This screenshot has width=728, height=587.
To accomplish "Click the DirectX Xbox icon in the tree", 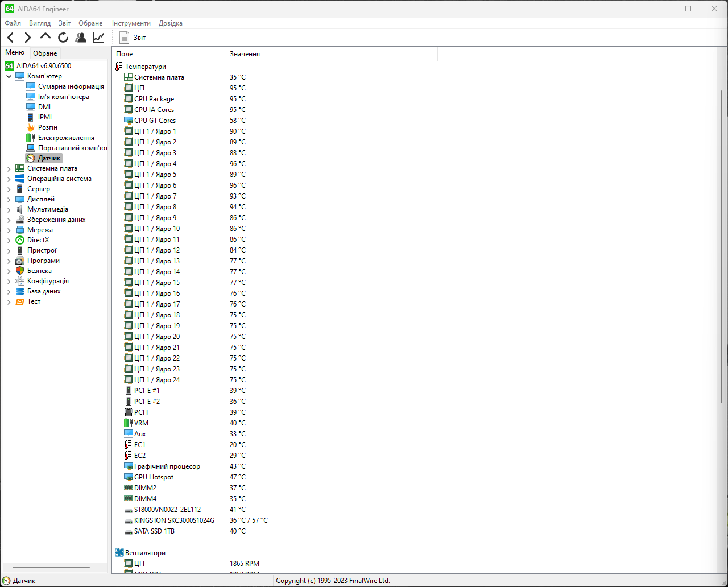I will tap(20, 240).
